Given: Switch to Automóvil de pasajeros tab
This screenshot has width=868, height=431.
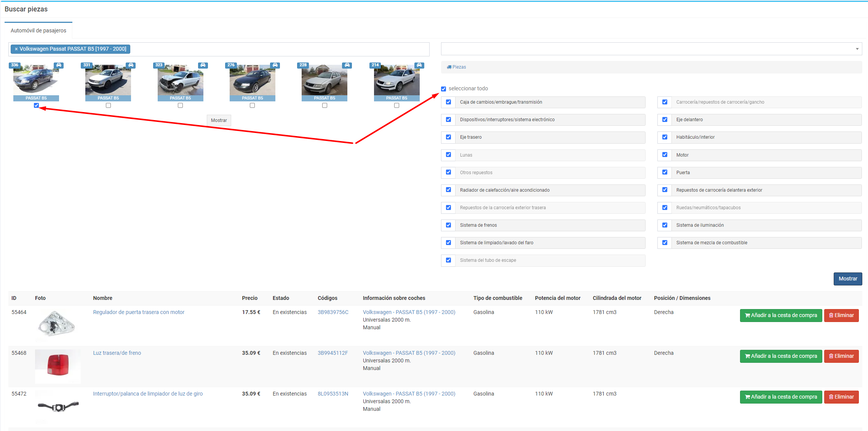Looking at the screenshot, I should pos(38,30).
